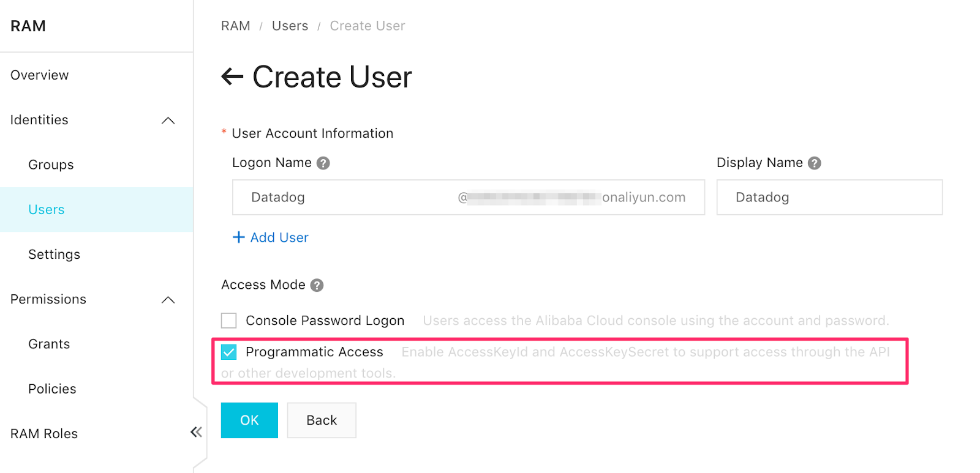Go to RAM breadcrumb link

(236, 26)
